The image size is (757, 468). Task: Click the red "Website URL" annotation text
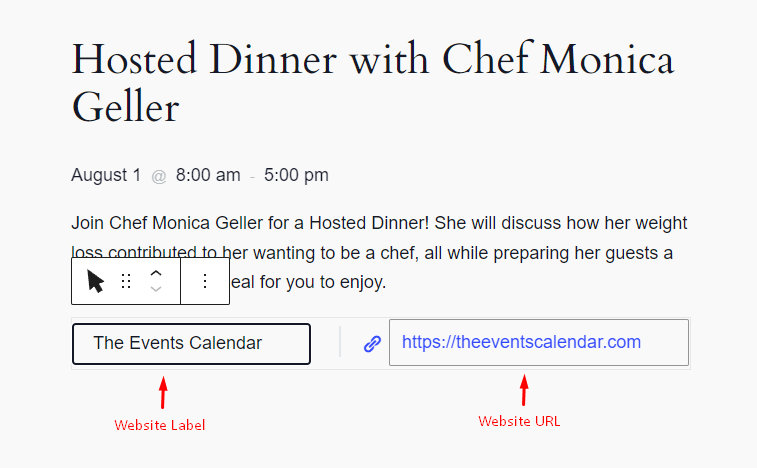519,421
